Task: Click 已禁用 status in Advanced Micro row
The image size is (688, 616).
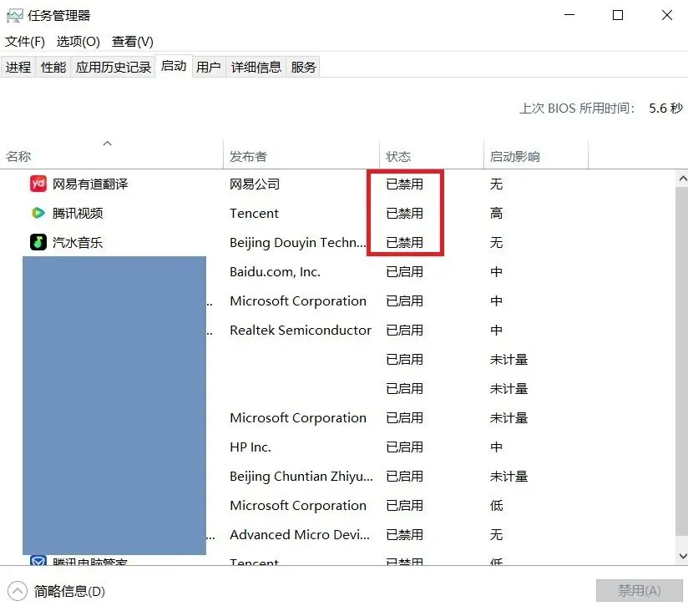Action: pyautogui.click(x=405, y=534)
